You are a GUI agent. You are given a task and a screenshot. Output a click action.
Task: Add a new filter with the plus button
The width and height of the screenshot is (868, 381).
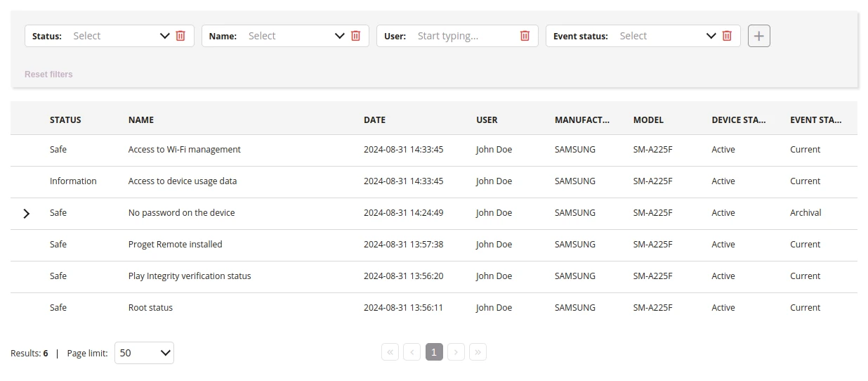tap(759, 36)
